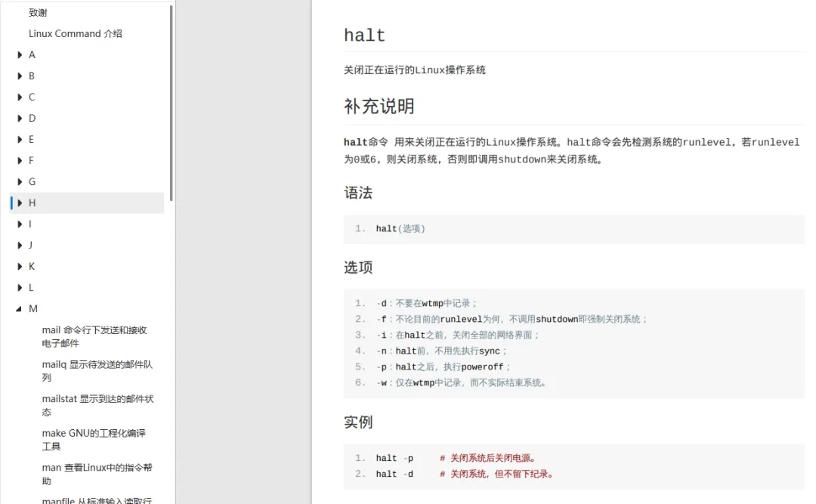Select the A entry label
The width and height of the screenshot is (816, 504).
32,54
